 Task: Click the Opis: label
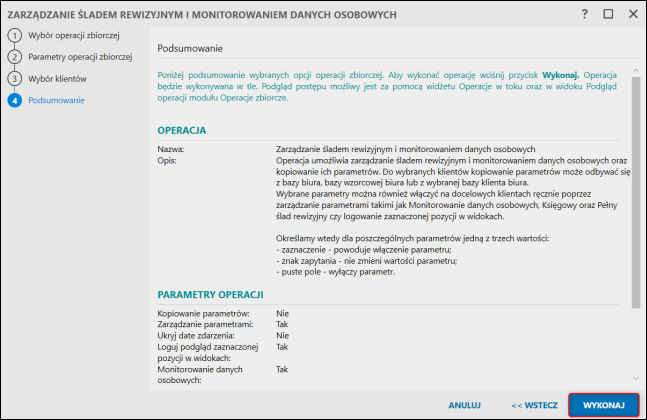click(x=167, y=160)
